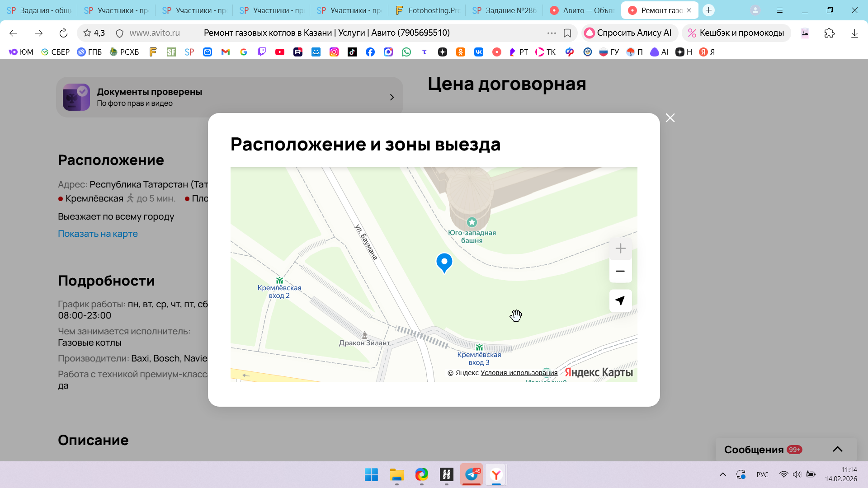Zoom out on the Yandex map
Viewport: 868px width, 488px height.
pyautogui.click(x=620, y=271)
